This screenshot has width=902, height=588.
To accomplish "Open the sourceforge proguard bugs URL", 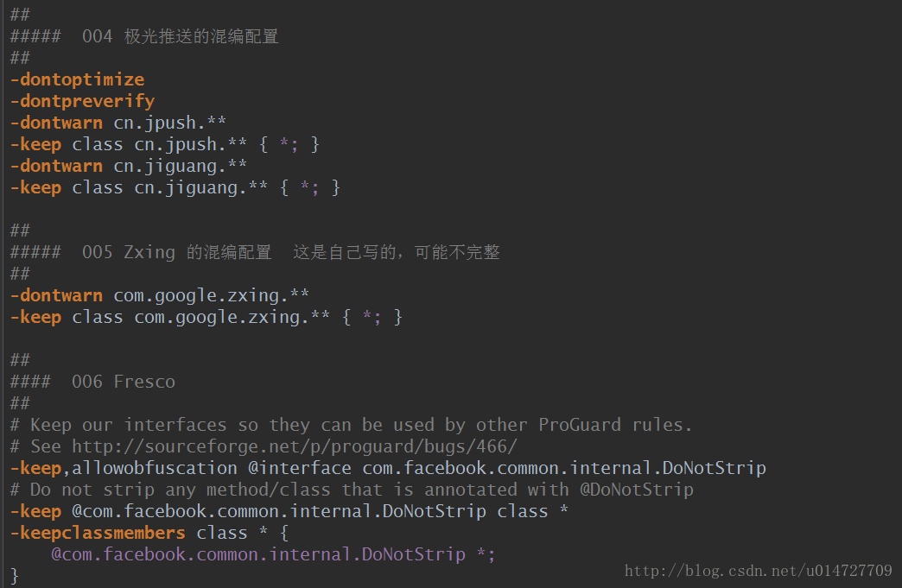I will coord(295,446).
